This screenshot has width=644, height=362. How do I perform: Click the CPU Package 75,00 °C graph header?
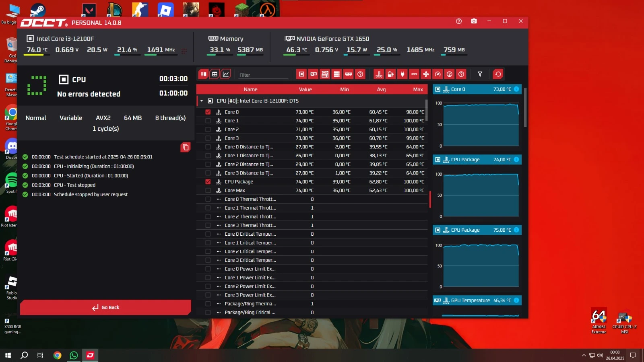[x=477, y=230]
